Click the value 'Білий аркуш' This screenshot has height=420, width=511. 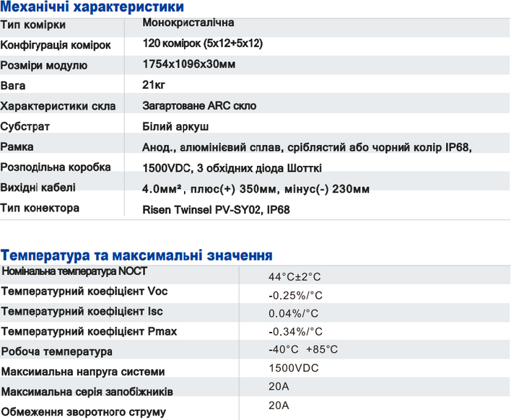tap(175, 126)
